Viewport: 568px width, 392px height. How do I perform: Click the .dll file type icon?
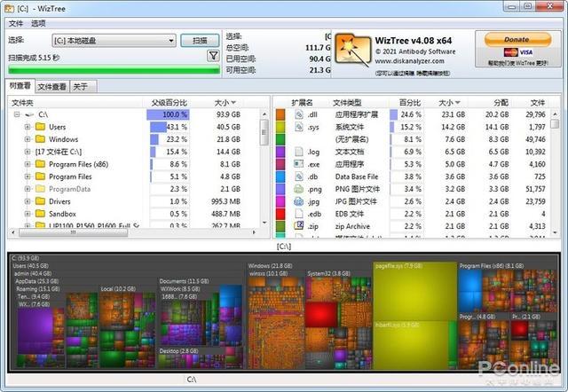[299, 114]
